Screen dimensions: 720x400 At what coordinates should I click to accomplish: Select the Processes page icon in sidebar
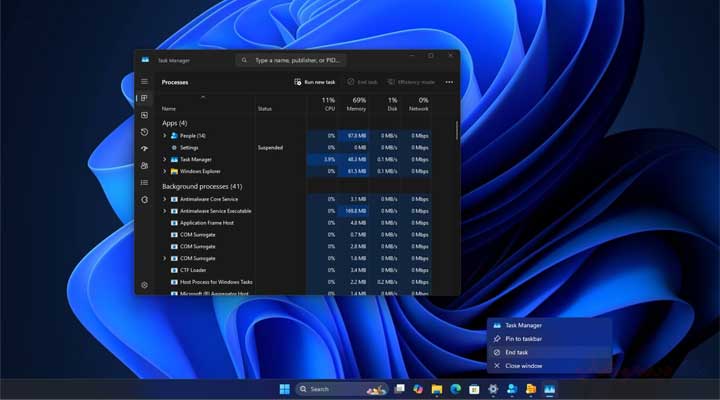pos(144,98)
